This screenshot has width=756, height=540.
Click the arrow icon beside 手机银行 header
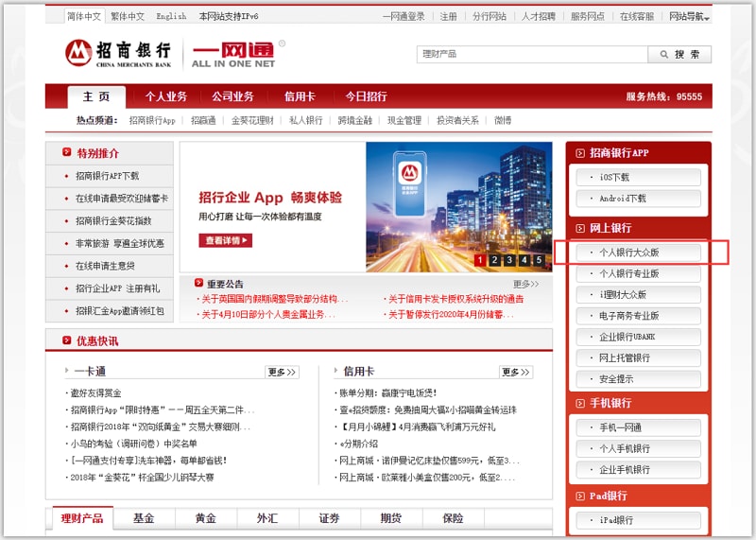(579, 403)
